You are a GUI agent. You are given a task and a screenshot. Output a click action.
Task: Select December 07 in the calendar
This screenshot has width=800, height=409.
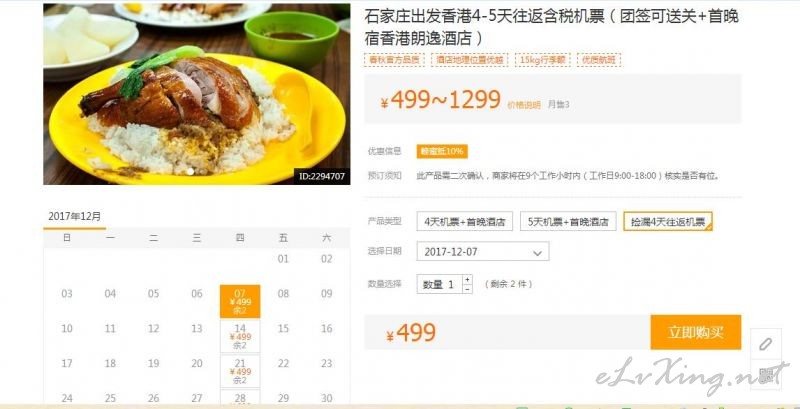pyautogui.click(x=240, y=301)
